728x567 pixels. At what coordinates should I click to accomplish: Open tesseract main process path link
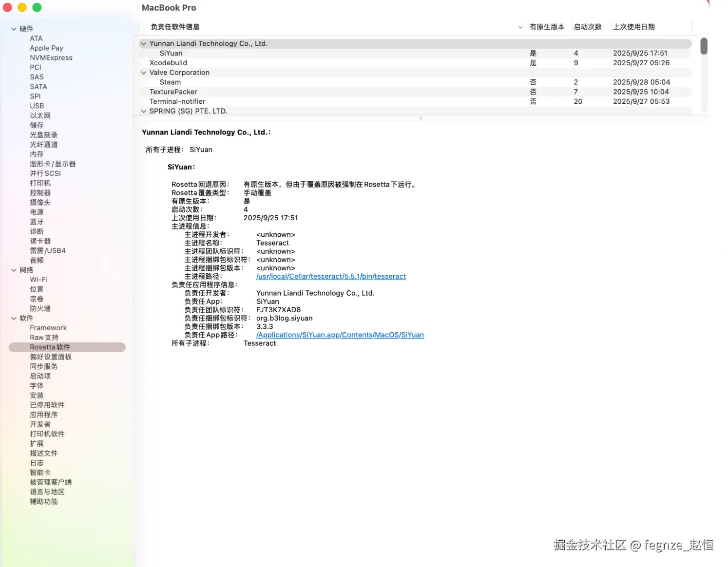[331, 276]
